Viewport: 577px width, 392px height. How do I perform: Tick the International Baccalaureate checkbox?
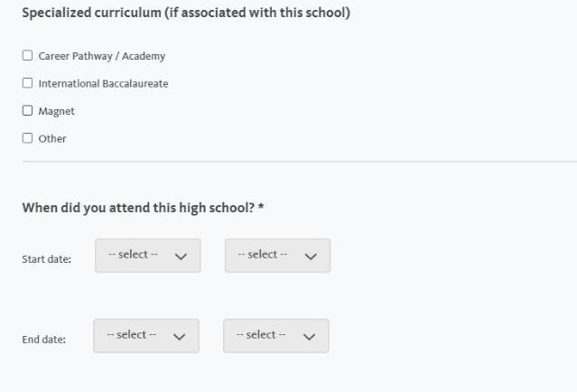pyautogui.click(x=27, y=84)
